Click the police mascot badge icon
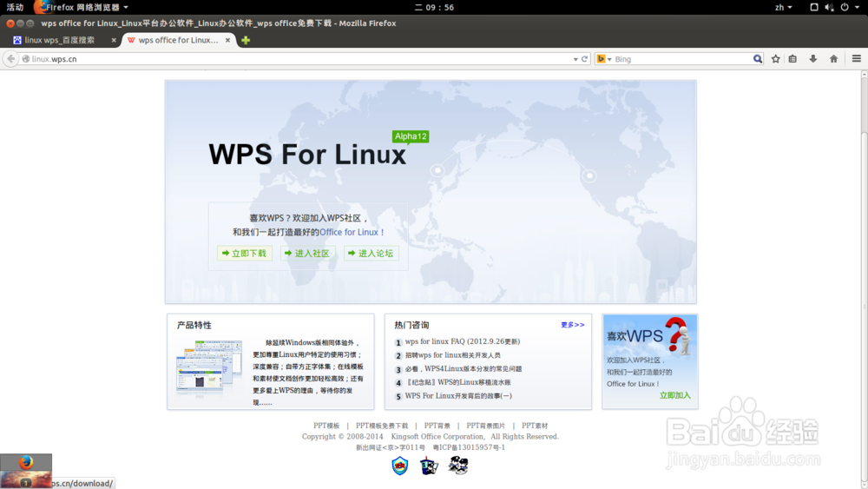Viewport: 868px width, 489px height. pyautogui.click(x=429, y=466)
